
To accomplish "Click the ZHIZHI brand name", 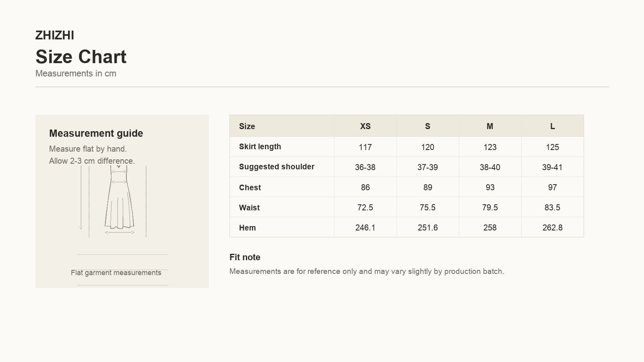I will pyautogui.click(x=55, y=35).
